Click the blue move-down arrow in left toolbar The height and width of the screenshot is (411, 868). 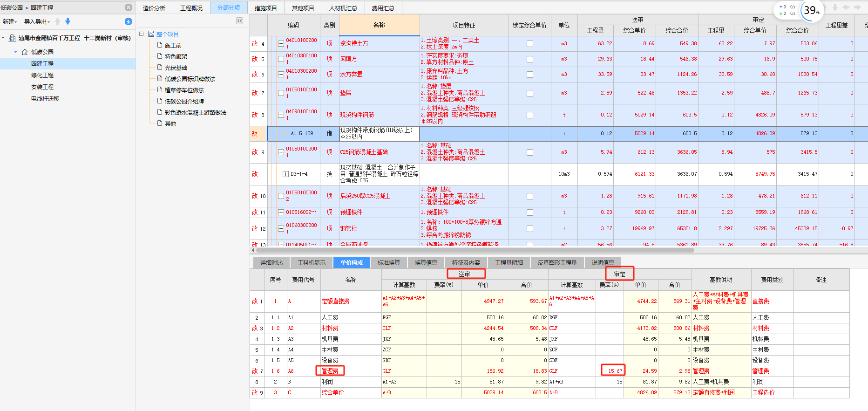(68, 21)
